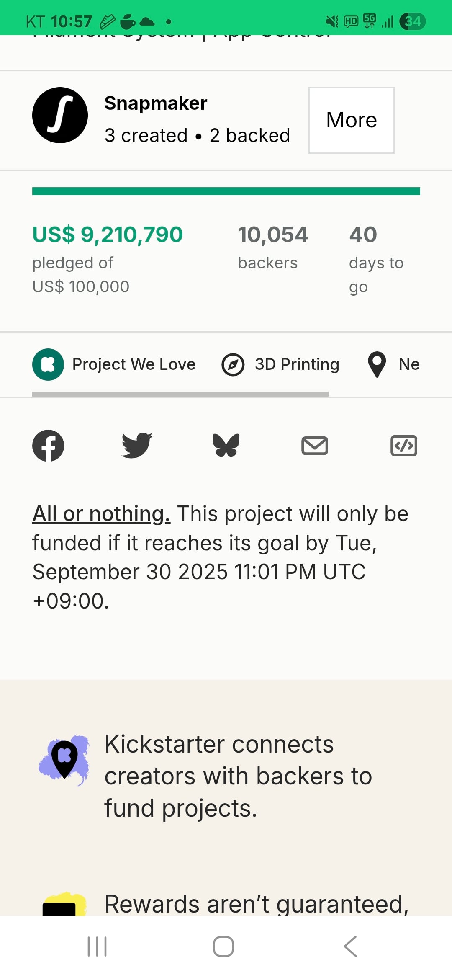452x980 pixels.
Task: Tap the horizontal category scrollbar
Action: tap(180, 394)
